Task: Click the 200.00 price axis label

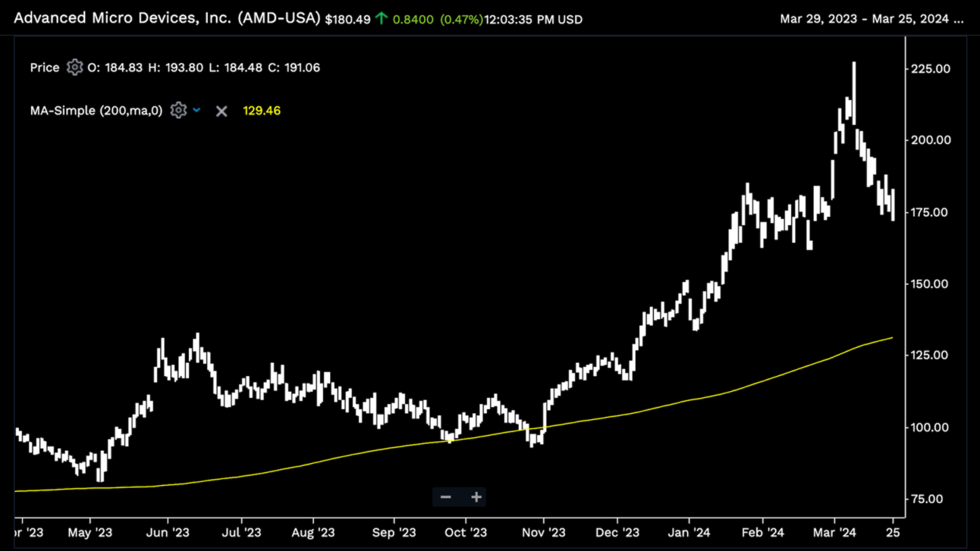Action: pyautogui.click(x=931, y=140)
